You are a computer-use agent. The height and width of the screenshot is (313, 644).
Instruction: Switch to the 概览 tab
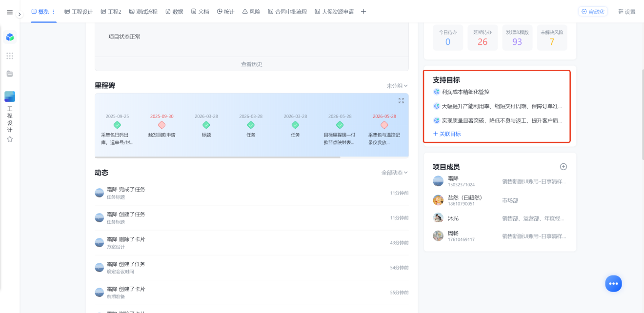click(40, 12)
